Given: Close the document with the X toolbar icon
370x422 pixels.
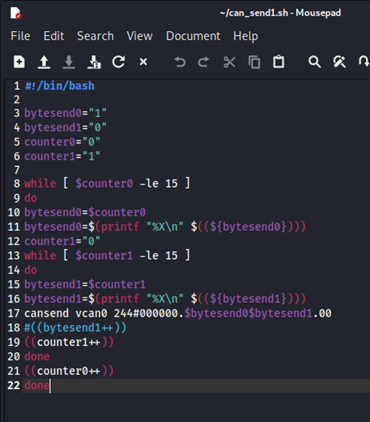Looking at the screenshot, I should [x=143, y=62].
